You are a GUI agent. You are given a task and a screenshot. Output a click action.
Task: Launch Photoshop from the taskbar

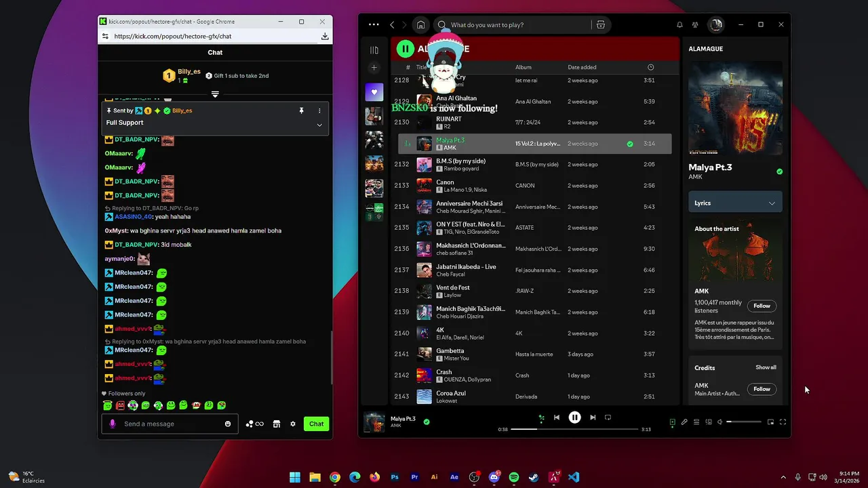[x=395, y=477]
